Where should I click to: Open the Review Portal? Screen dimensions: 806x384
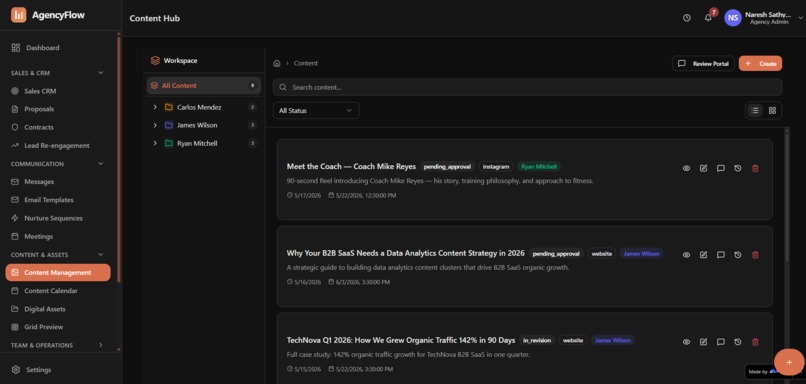703,64
